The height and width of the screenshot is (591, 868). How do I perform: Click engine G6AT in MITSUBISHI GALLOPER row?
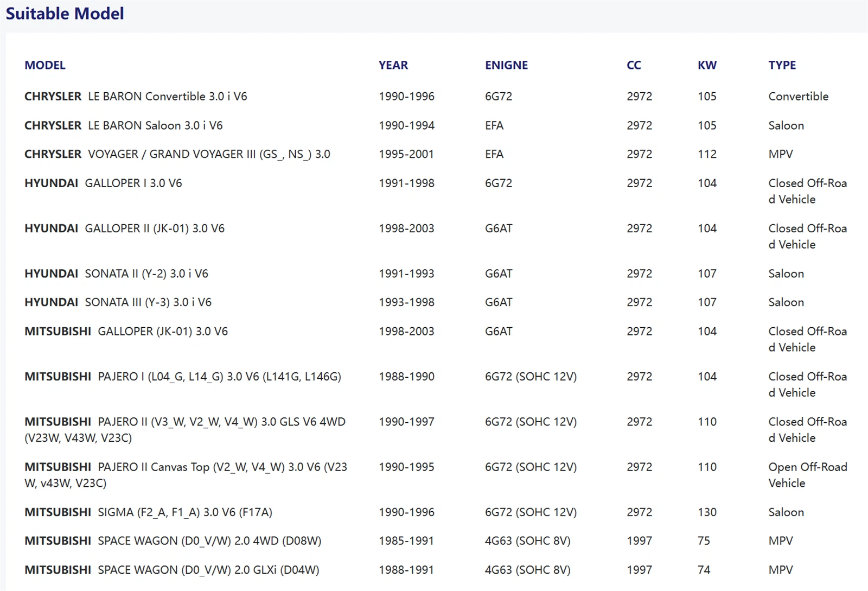point(499,331)
